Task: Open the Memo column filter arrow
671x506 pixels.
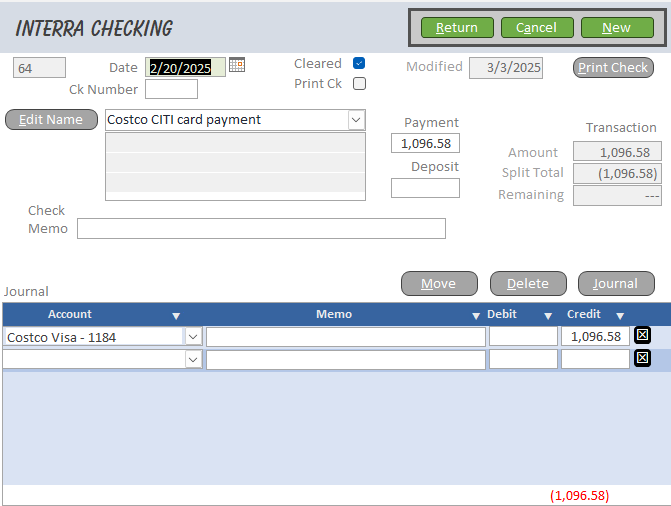Action: 475,316
